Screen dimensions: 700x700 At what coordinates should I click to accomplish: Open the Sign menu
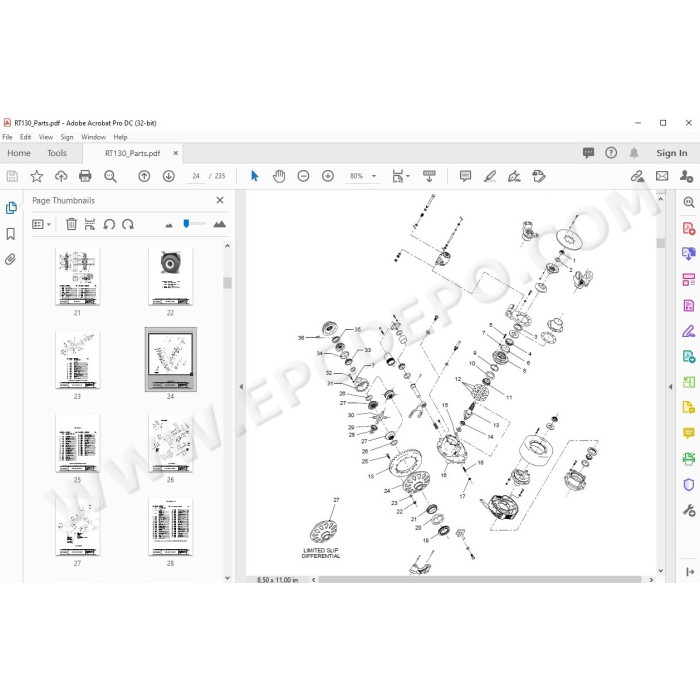tap(67, 137)
